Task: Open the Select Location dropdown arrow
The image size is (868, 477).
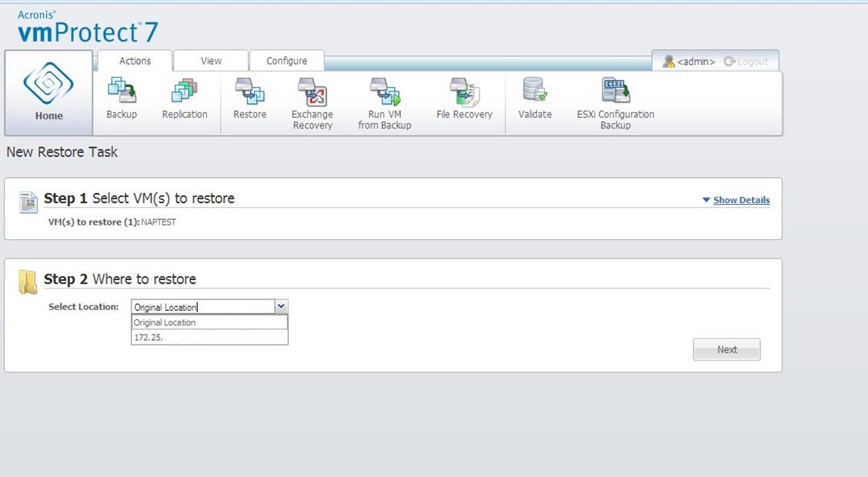Action: pos(281,306)
